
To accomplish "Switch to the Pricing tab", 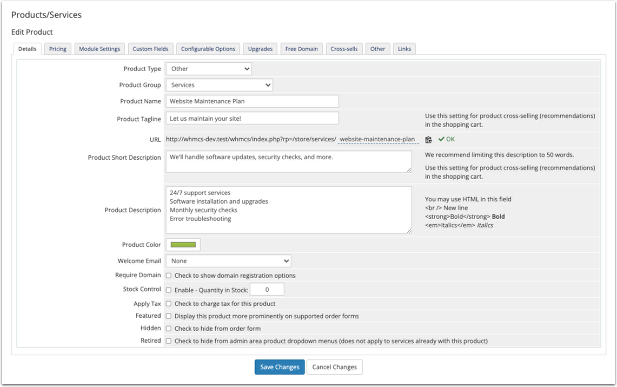I will pyautogui.click(x=58, y=49).
